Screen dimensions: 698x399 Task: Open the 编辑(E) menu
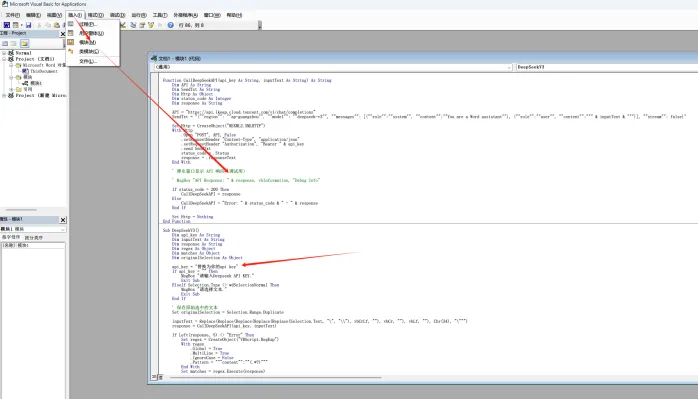click(x=33, y=15)
